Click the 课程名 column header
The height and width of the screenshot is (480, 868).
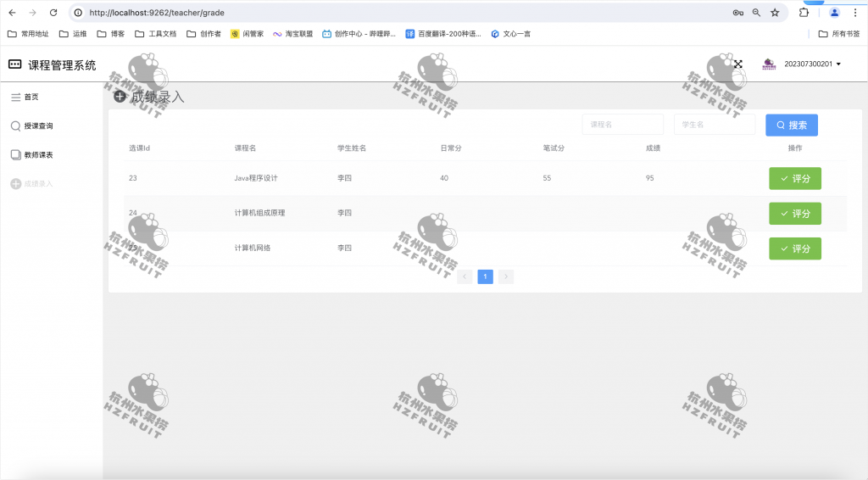(x=245, y=148)
